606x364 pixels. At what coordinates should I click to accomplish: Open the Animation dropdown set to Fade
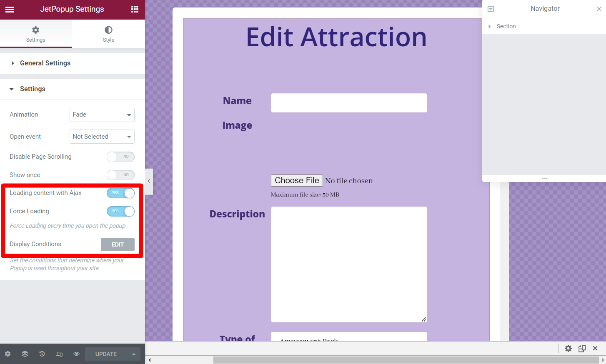(x=102, y=115)
